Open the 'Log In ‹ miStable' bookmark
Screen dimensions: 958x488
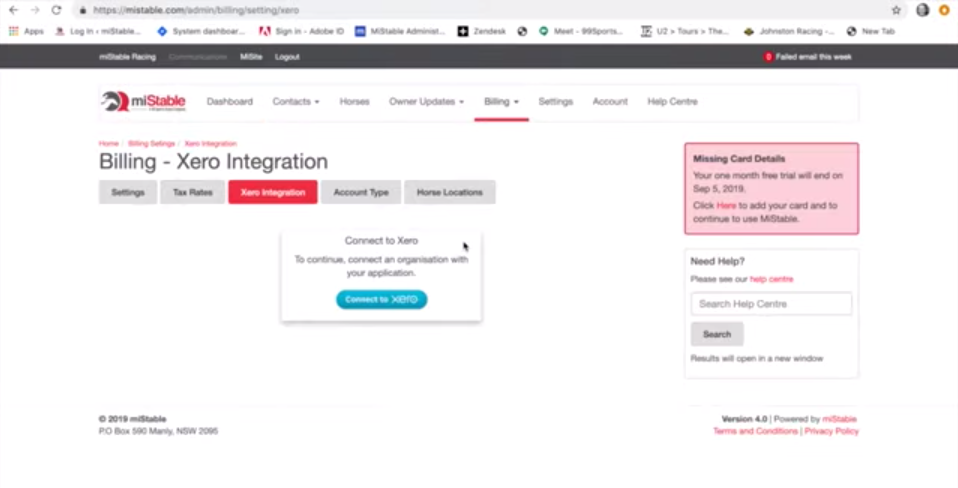click(98, 31)
